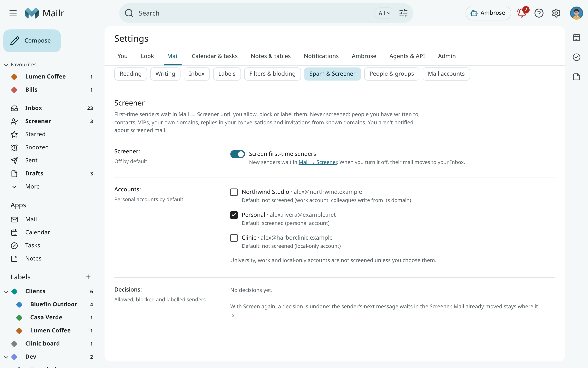
Task: Open the notifications bell
Action: [x=522, y=13]
